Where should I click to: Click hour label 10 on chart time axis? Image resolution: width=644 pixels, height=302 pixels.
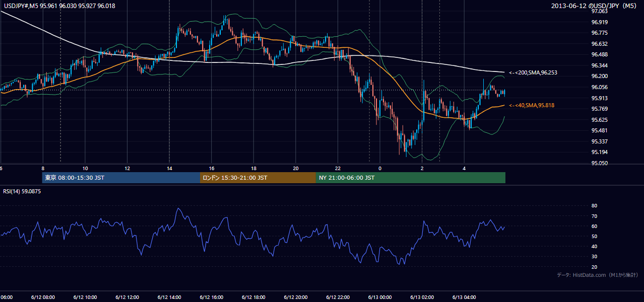tap(85, 168)
